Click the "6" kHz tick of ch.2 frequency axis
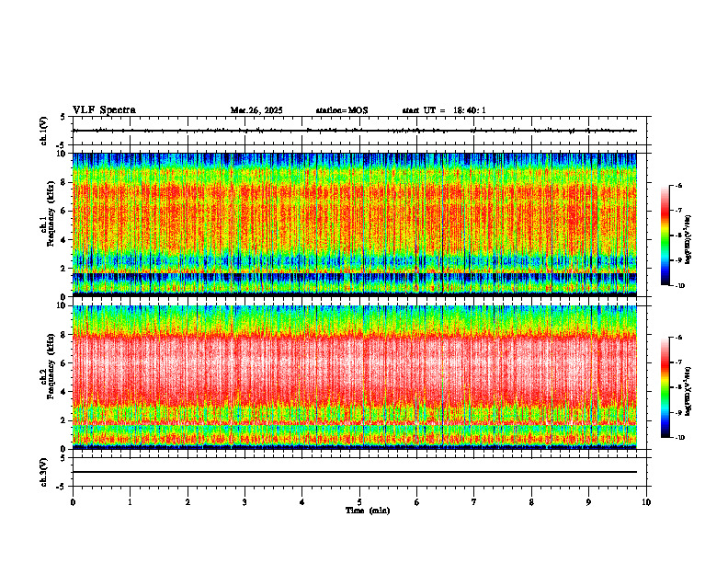The width and height of the screenshot is (728, 563). 64,362
